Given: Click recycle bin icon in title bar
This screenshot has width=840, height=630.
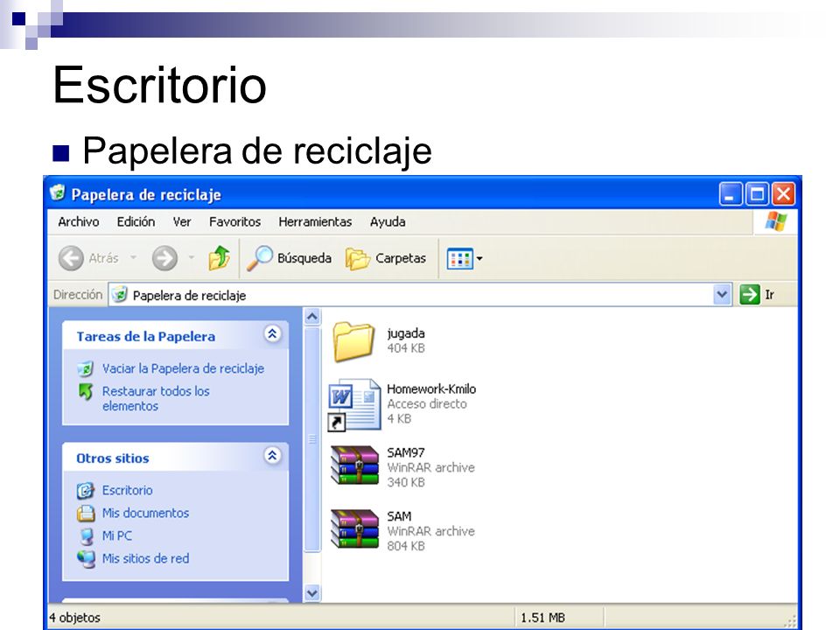Looking at the screenshot, I should coord(58,192).
